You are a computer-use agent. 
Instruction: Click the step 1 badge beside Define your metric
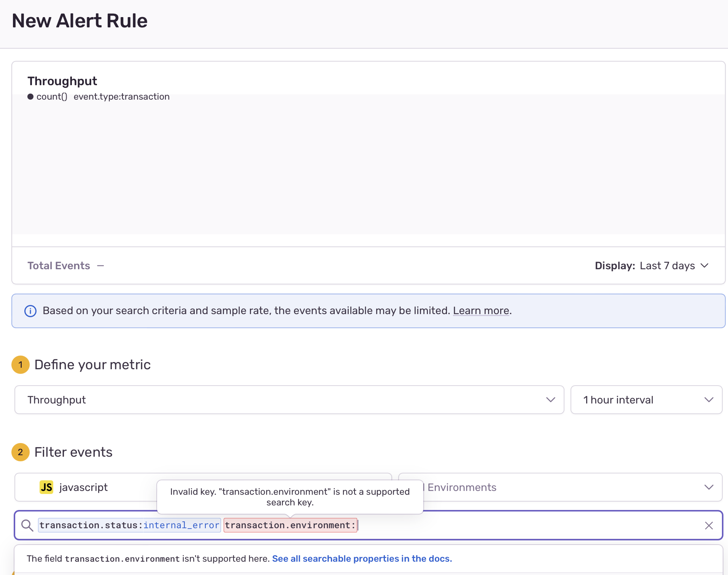pyautogui.click(x=20, y=364)
